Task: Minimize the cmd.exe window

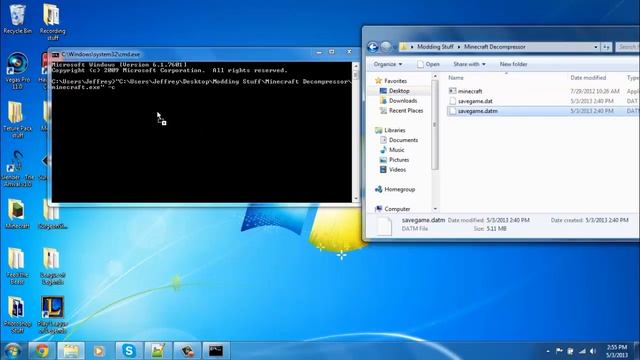Action: [x=319, y=52]
